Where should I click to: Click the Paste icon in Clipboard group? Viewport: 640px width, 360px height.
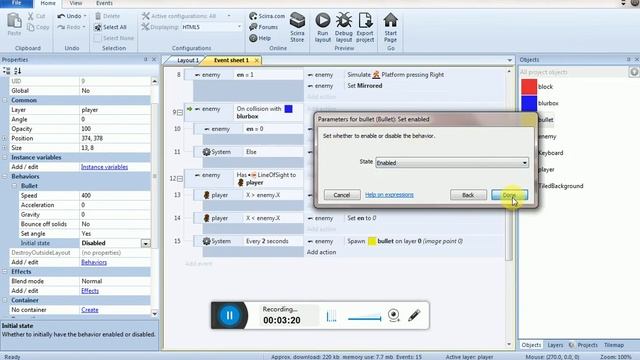tap(14, 21)
